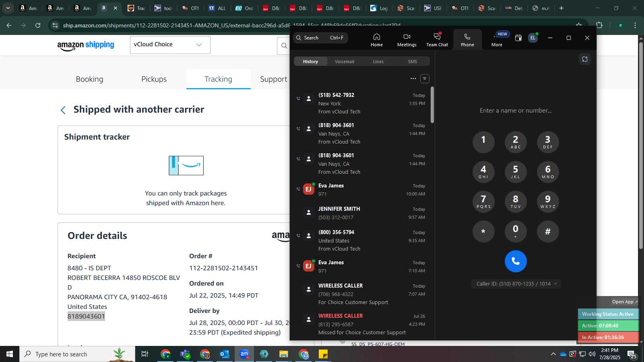Dial digit 7 PQRS on the keypad
644x362 pixels.
(x=483, y=202)
